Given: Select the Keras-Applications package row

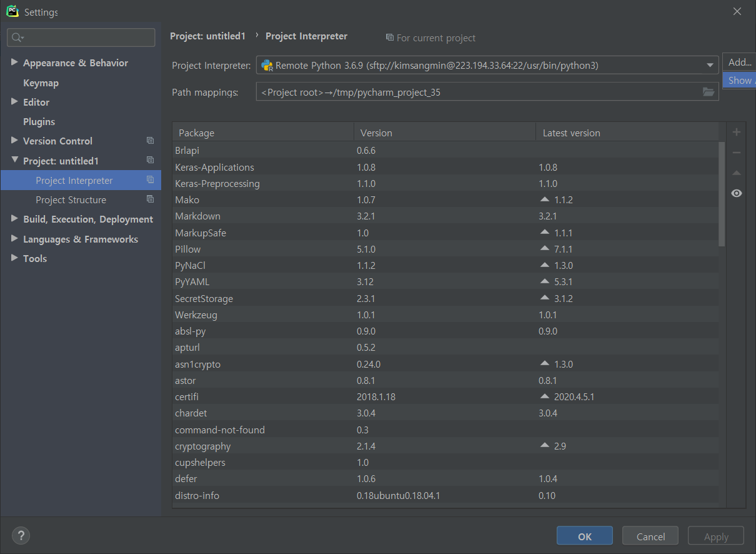Looking at the screenshot, I should (x=445, y=167).
